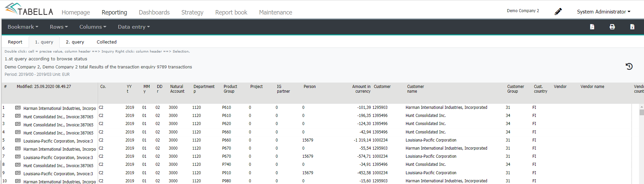Click amount cell -452,58

pyautogui.click(x=364, y=173)
